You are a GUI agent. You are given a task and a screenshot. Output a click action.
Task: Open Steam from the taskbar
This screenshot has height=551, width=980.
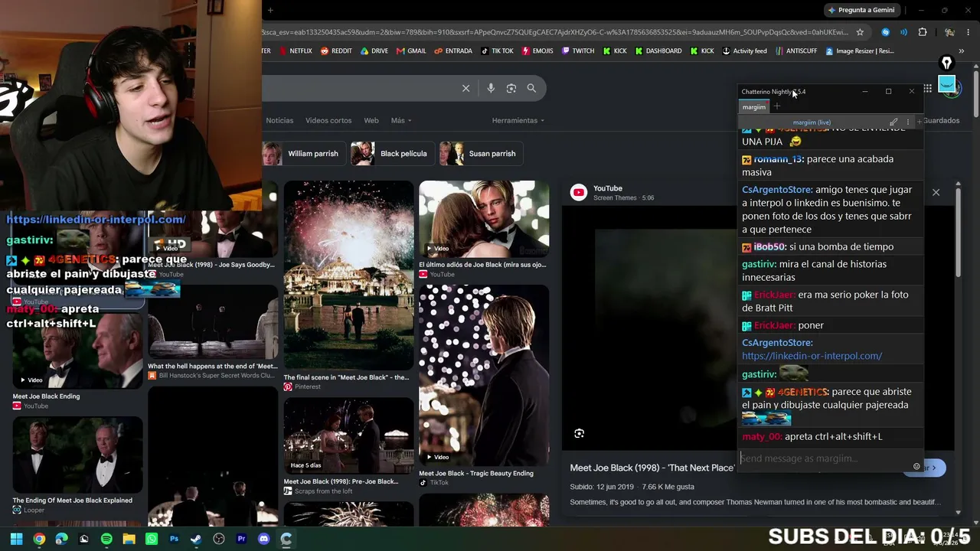click(196, 539)
